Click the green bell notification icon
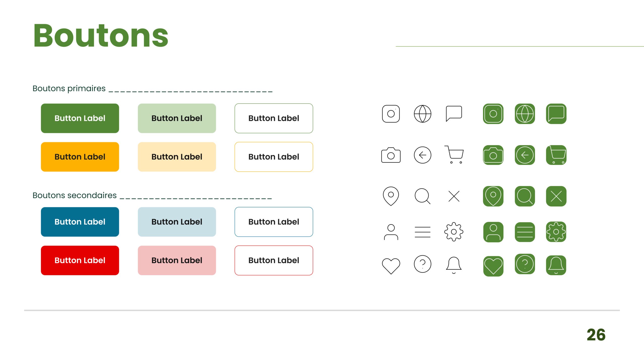This screenshot has height=362, width=644. click(x=556, y=265)
